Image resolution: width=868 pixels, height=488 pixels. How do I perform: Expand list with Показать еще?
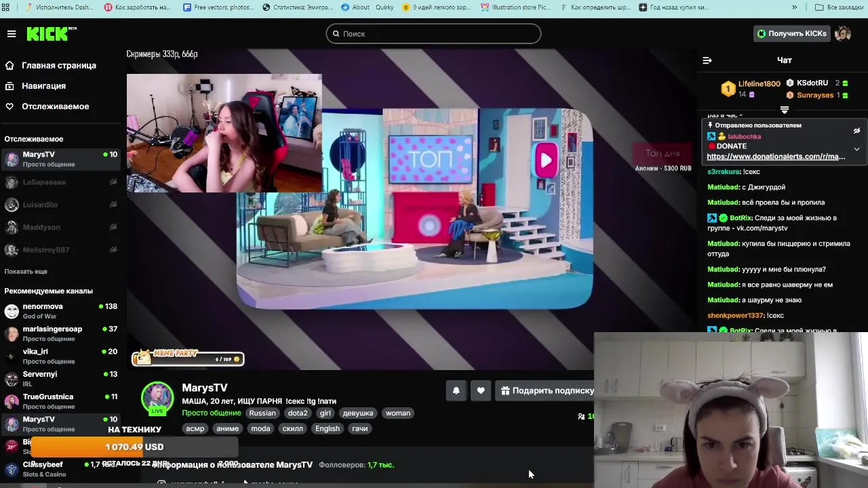26,271
